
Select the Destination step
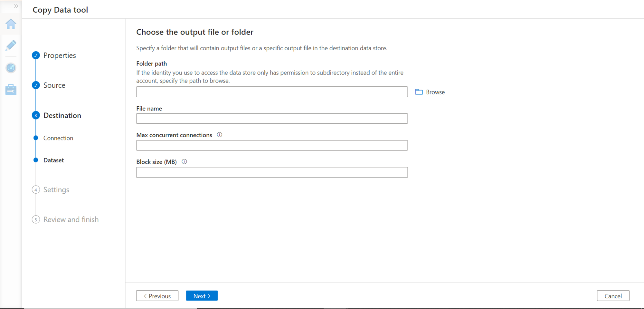point(62,115)
